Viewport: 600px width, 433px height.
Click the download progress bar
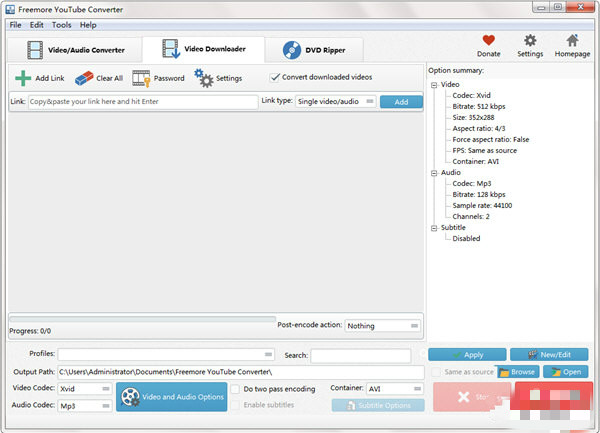pyautogui.click(x=142, y=319)
